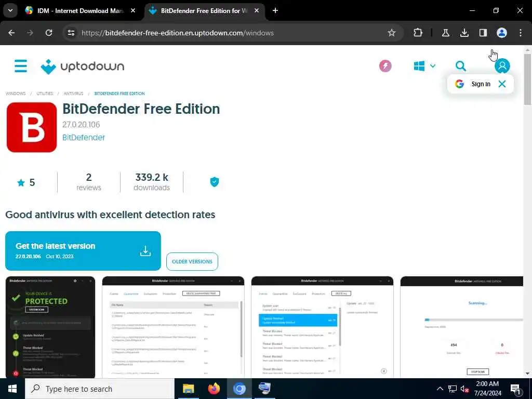Open the Uptodown site search
Image resolution: width=532 pixels, height=399 pixels.
[460, 66]
